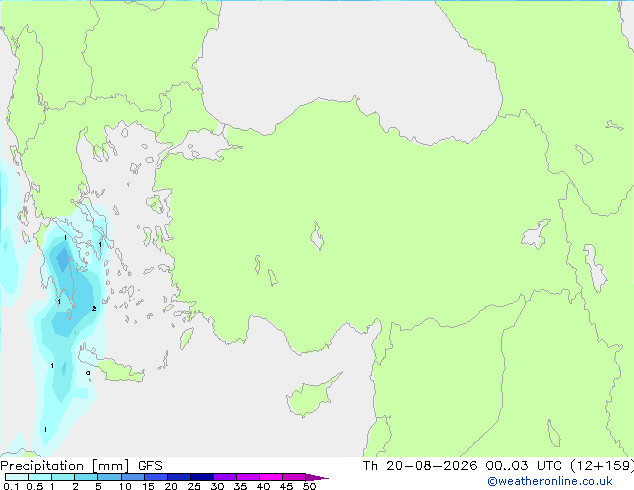Image resolution: width=634 pixels, height=490 pixels.
Task: Pick the legend swatch between 1 and 2
Action: 63,477
